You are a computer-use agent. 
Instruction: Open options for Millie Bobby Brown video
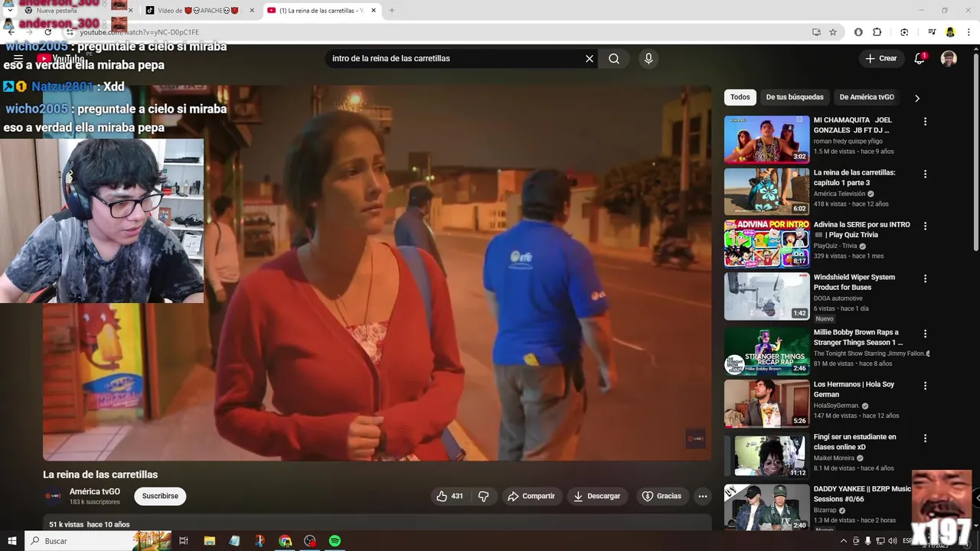point(925,334)
